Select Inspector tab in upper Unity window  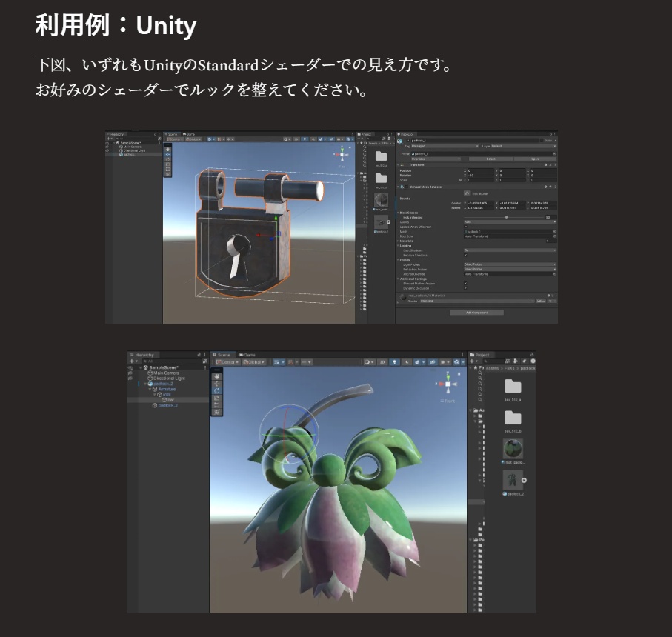pyautogui.click(x=405, y=134)
